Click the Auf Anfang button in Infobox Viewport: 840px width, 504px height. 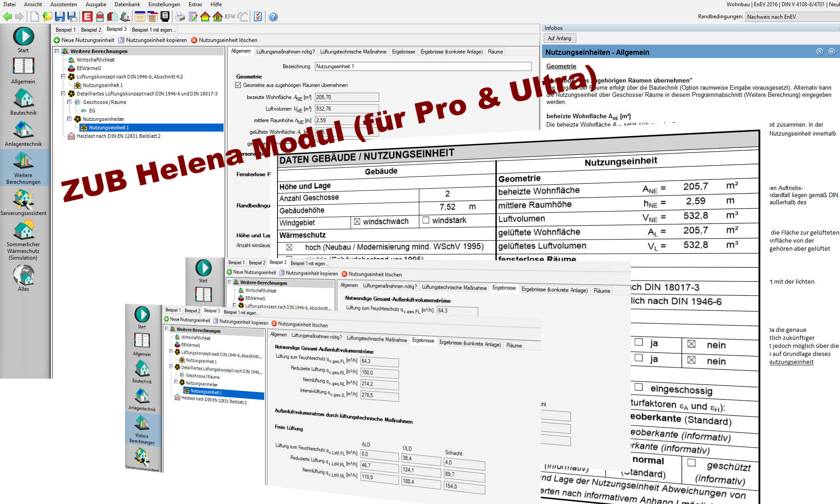(x=559, y=38)
